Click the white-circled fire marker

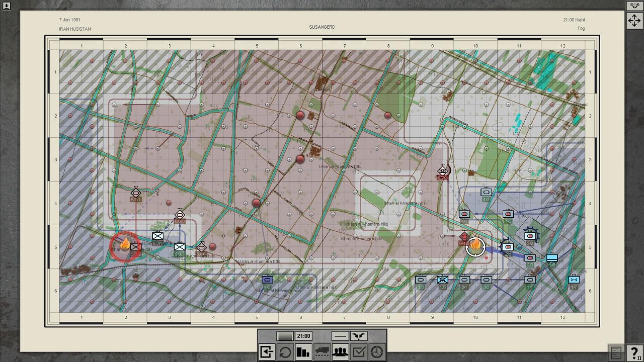475,247
